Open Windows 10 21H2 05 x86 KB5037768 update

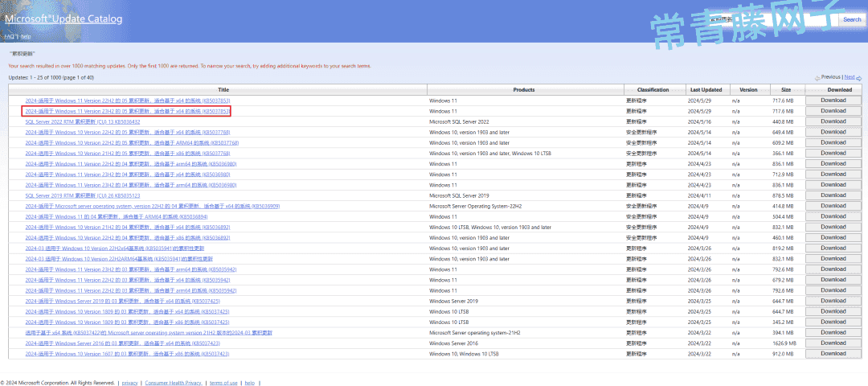coord(127,154)
